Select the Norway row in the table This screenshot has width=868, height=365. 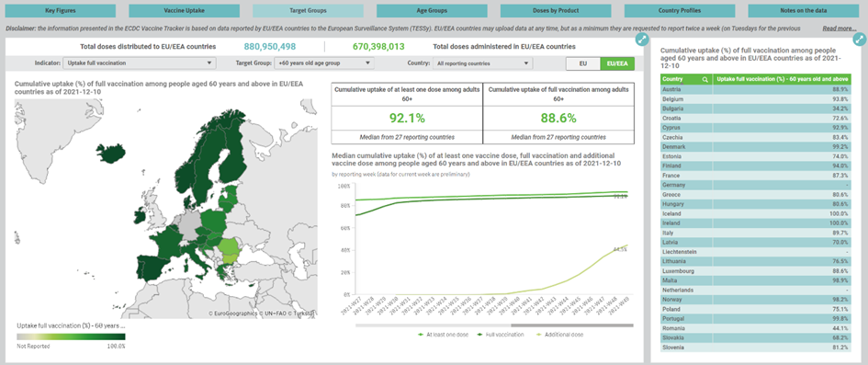756,300
